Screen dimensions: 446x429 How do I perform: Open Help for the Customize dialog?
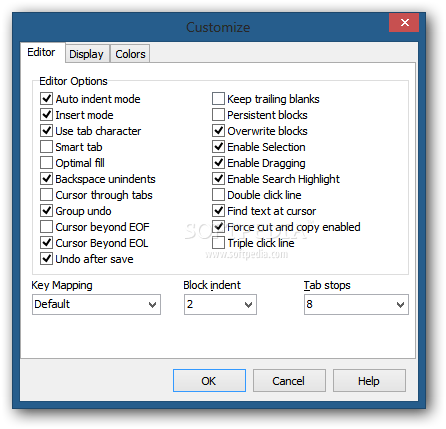(x=369, y=380)
